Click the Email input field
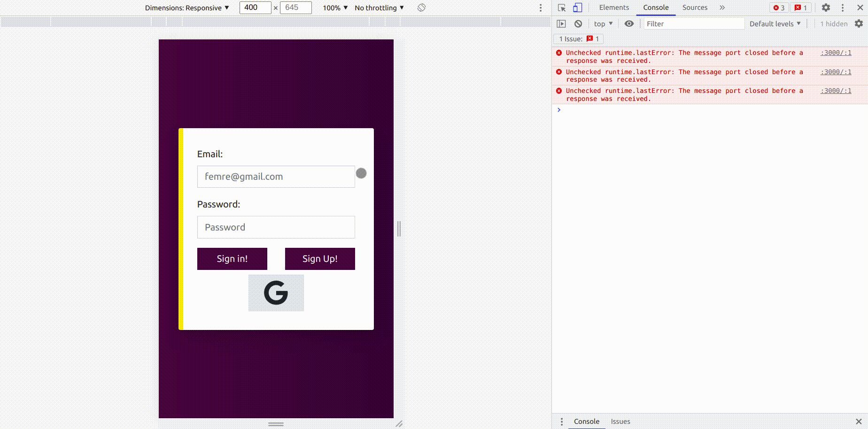868x429 pixels. 276,176
